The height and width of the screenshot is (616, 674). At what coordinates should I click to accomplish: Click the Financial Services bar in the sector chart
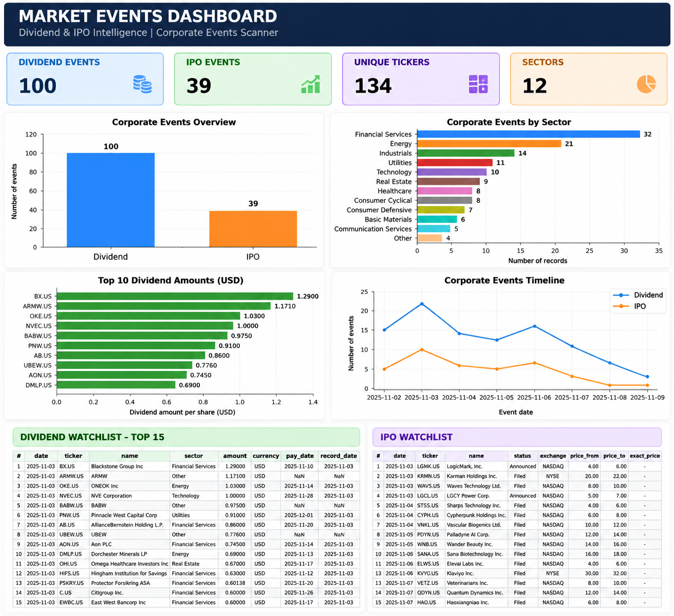click(528, 134)
